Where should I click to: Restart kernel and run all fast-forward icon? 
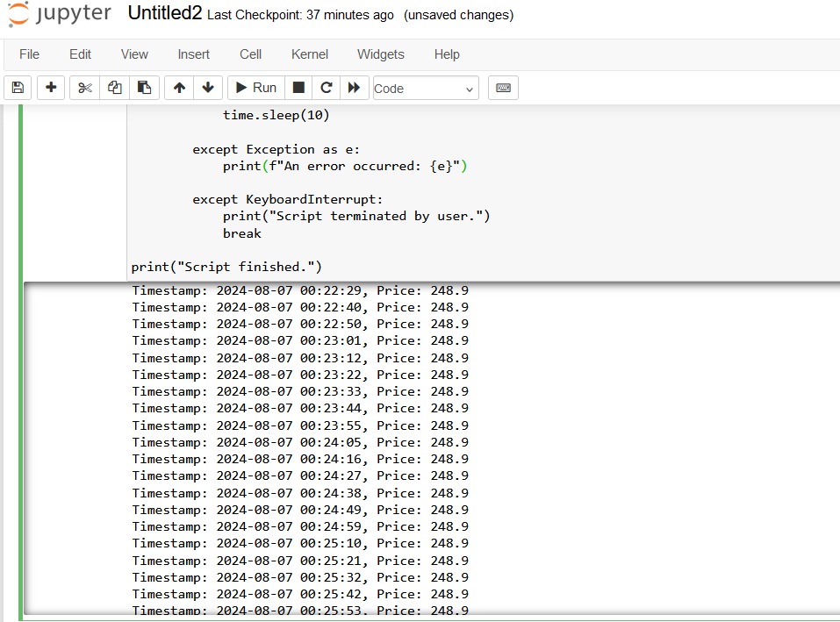point(354,88)
